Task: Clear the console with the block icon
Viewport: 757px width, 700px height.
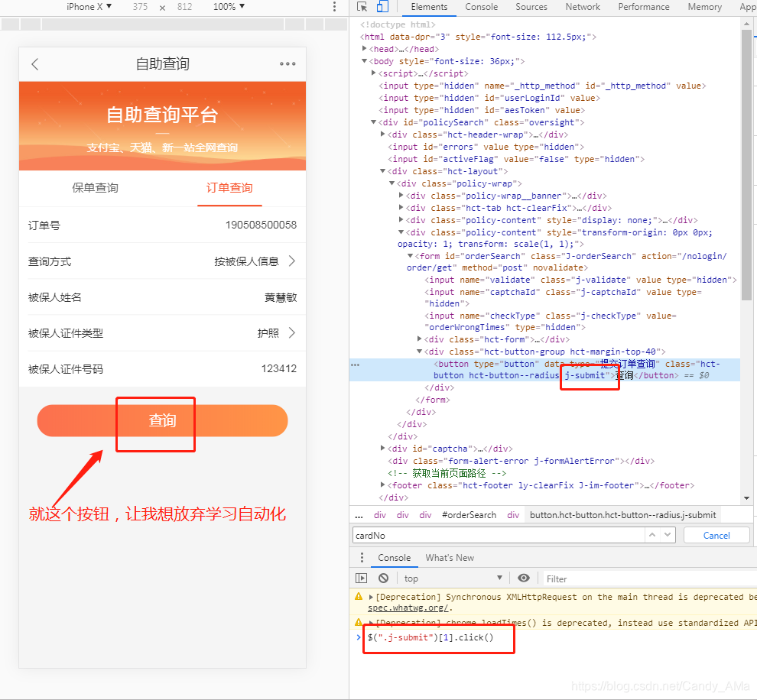Action: (383, 578)
